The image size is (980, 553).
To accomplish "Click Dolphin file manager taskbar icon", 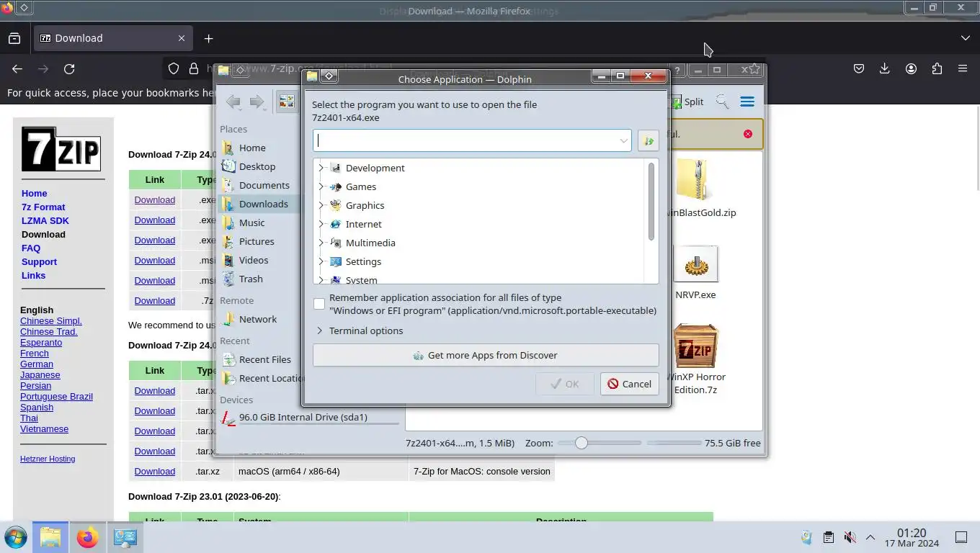I will coord(50,537).
